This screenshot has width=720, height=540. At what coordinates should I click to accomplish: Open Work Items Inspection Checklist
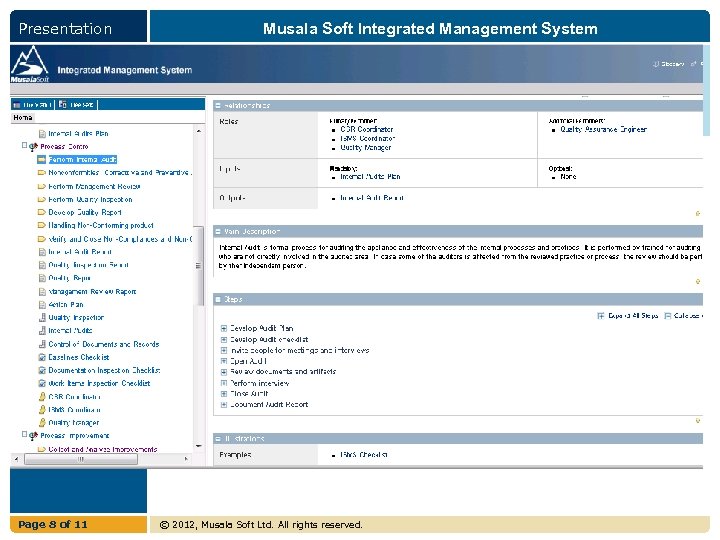click(99, 383)
